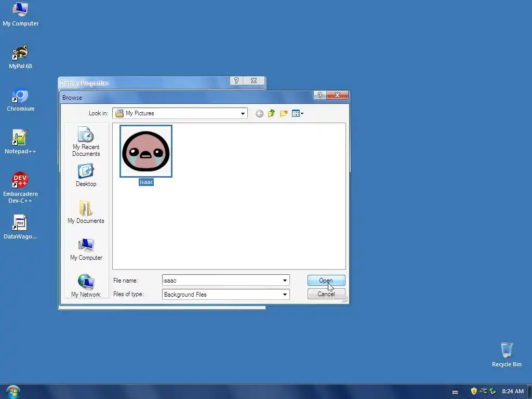
Task: Click the safely remove hardware tray icon
Action: tap(493, 391)
